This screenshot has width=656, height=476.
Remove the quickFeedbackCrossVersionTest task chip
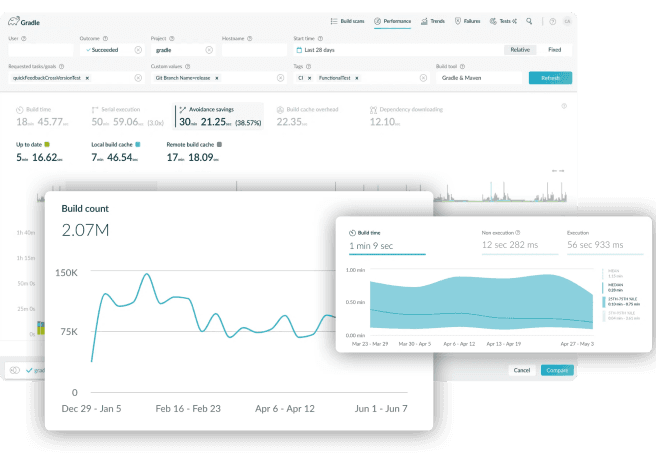[x=87, y=77]
